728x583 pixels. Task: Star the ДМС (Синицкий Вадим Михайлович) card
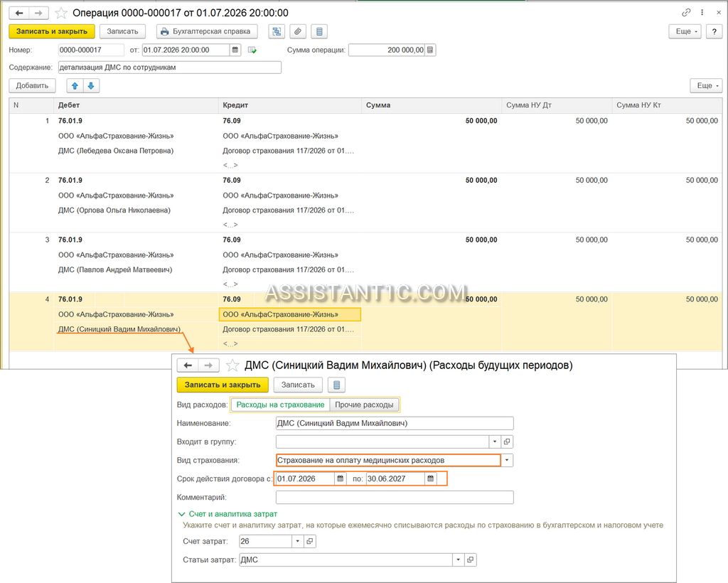232,365
